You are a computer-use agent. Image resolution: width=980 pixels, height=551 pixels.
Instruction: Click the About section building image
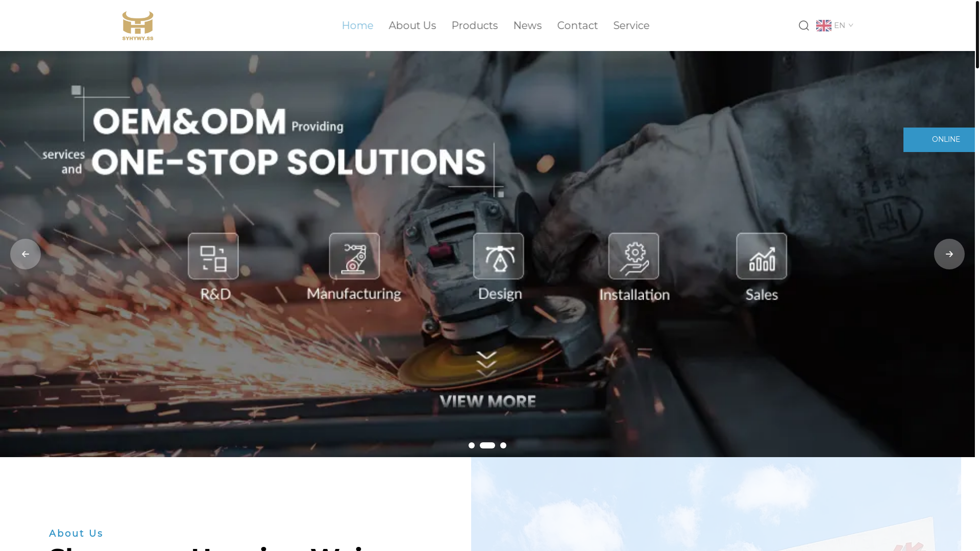(716, 504)
